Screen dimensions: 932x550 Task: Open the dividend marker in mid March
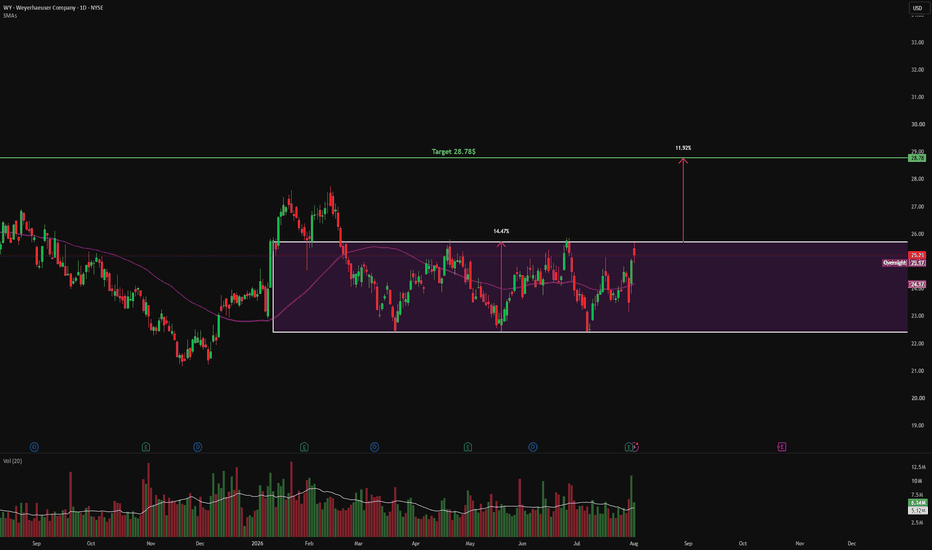pos(374,447)
